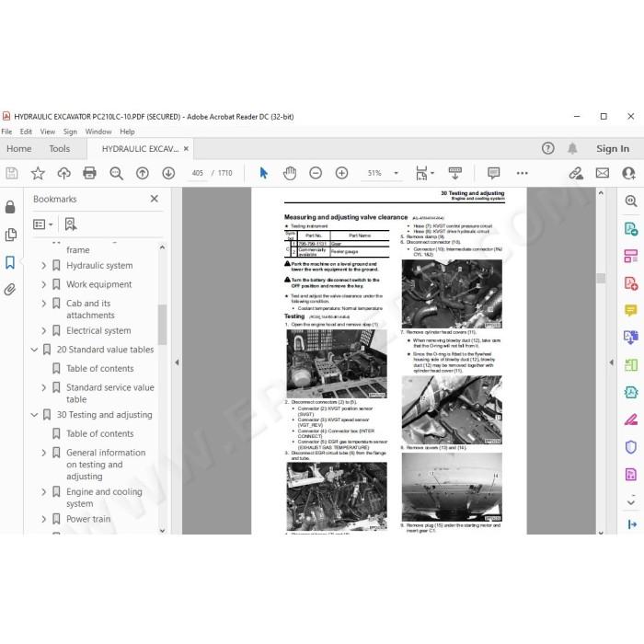
Task: Print the document
Action: coord(89,173)
